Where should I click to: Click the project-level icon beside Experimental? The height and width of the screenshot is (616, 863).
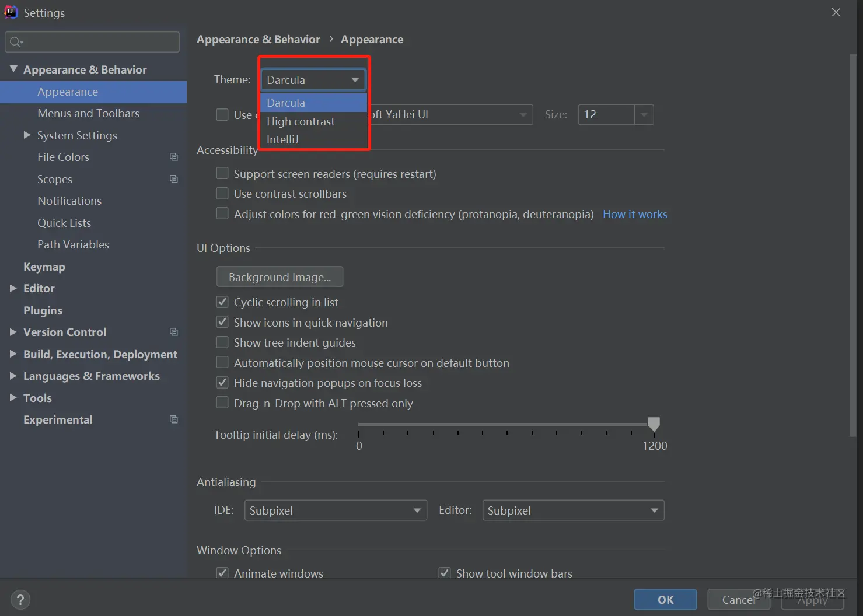[173, 419]
